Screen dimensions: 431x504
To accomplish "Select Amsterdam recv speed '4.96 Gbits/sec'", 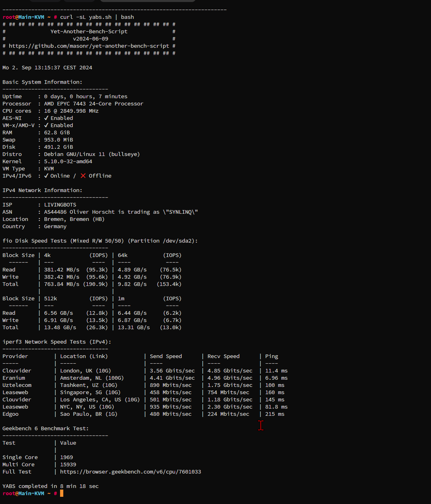I will pos(230,378).
